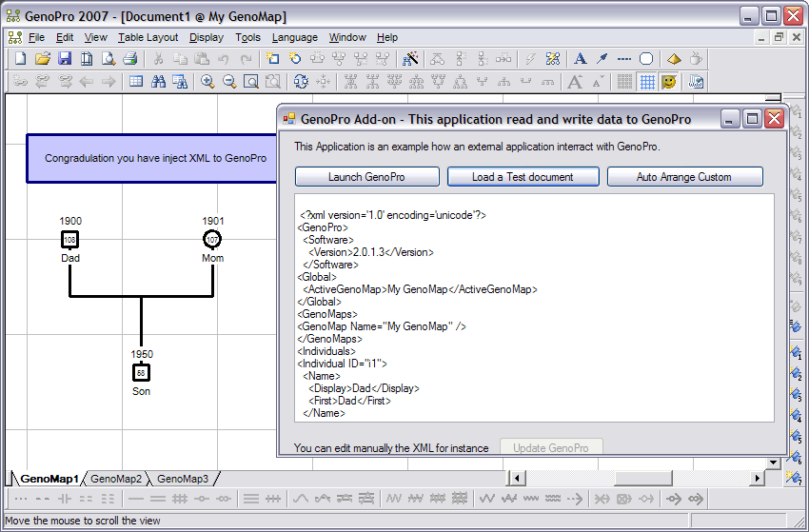Click the zoom to fit magnifier icon
Screen dimensions: 809x532
[x=251, y=82]
